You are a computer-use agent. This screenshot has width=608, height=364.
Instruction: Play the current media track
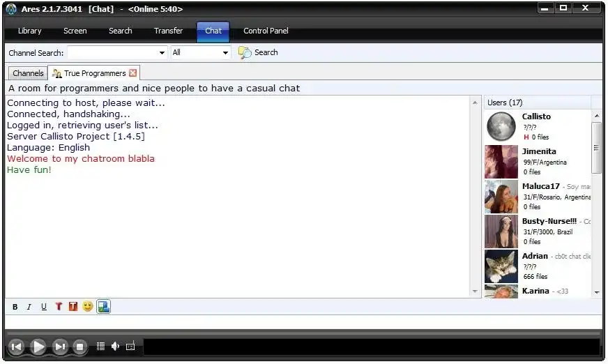pyautogui.click(x=38, y=346)
